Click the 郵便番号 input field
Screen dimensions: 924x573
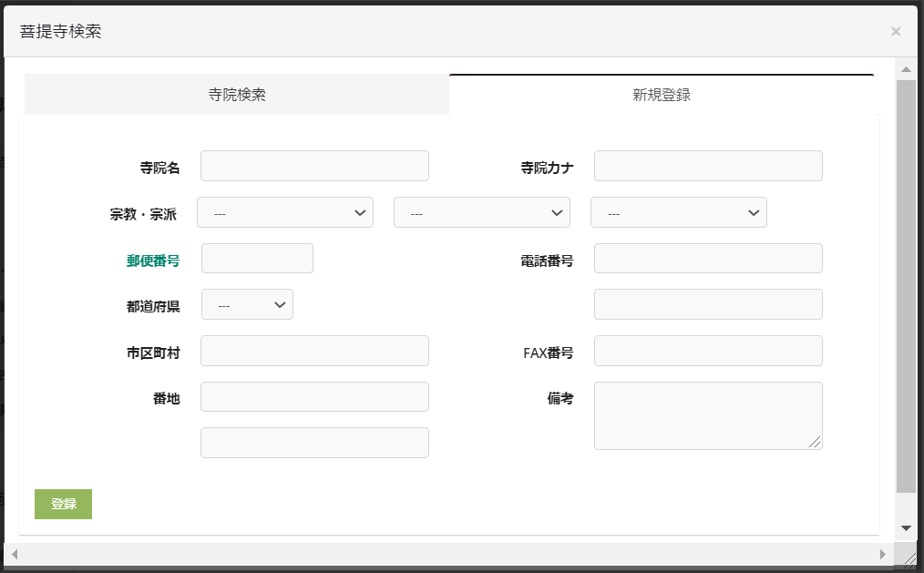click(257, 259)
